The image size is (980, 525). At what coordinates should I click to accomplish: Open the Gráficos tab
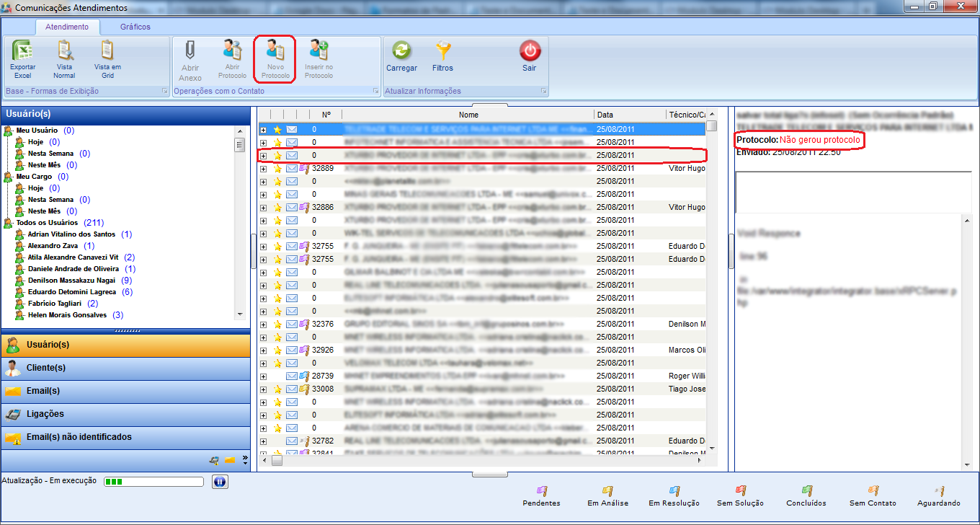(x=135, y=27)
